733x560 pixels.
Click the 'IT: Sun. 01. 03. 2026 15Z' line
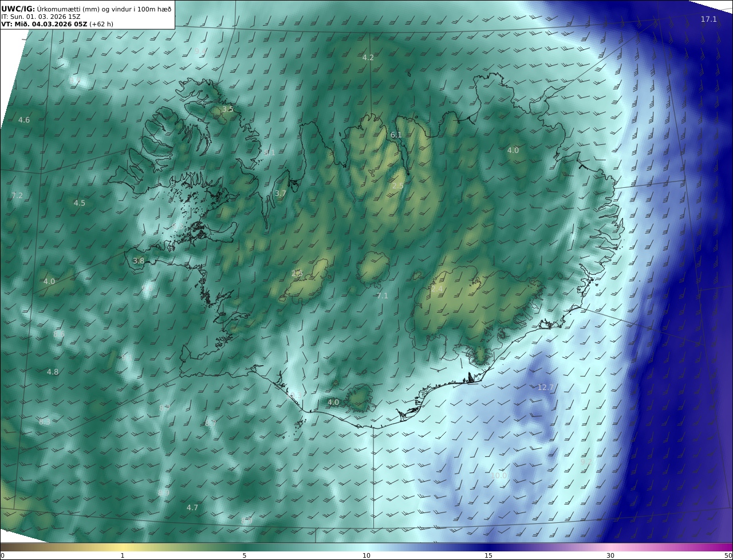[41, 17]
